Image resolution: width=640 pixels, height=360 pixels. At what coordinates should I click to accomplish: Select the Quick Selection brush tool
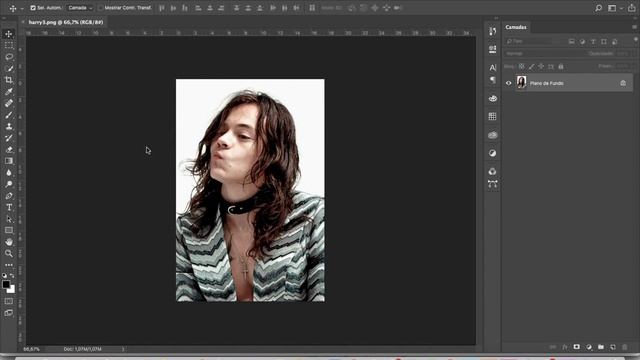(x=9, y=68)
